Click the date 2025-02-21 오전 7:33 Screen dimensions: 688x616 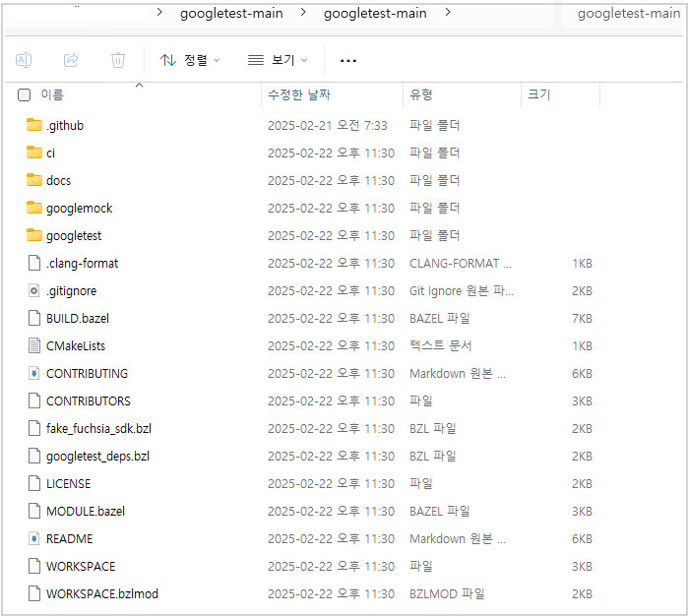[328, 126]
